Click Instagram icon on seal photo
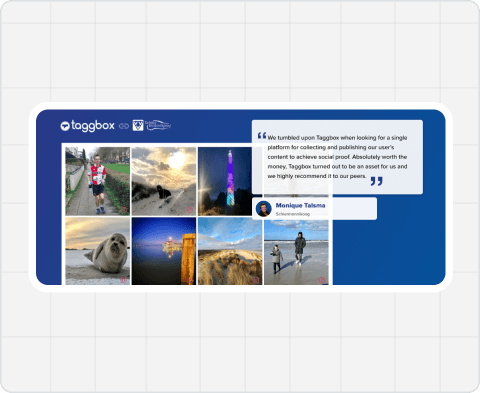The image size is (480, 393). pyautogui.click(x=124, y=280)
